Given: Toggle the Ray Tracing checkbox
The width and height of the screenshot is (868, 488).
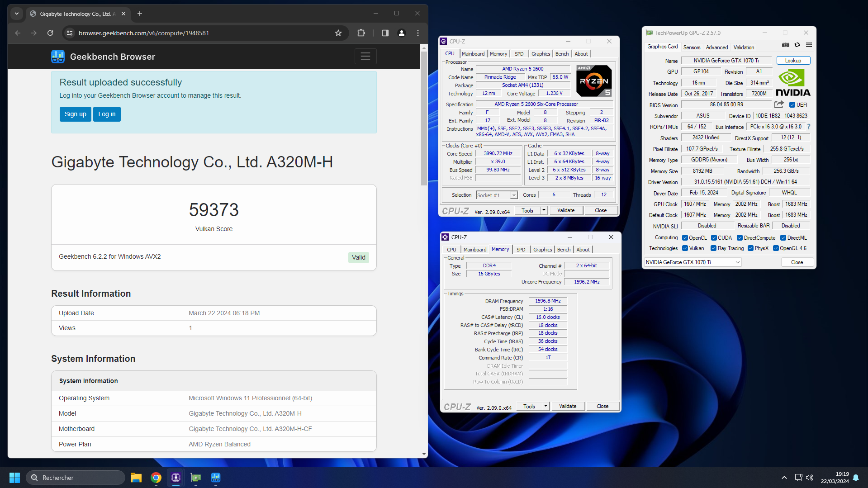Looking at the screenshot, I should (x=713, y=248).
